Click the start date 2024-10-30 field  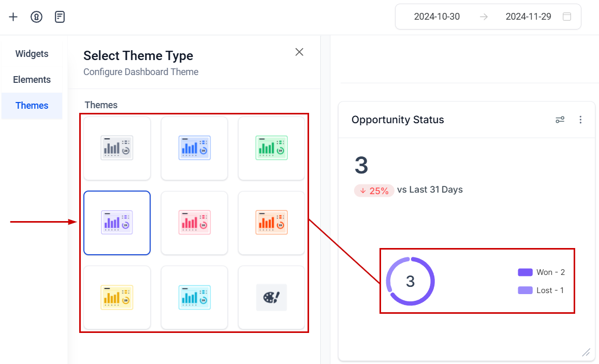pyautogui.click(x=437, y=17)
